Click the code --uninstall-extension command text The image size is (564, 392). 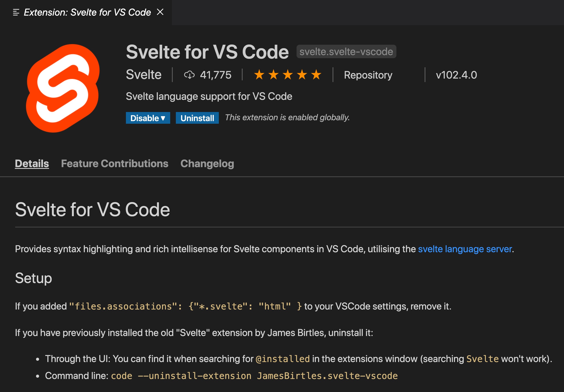[254, 376]
